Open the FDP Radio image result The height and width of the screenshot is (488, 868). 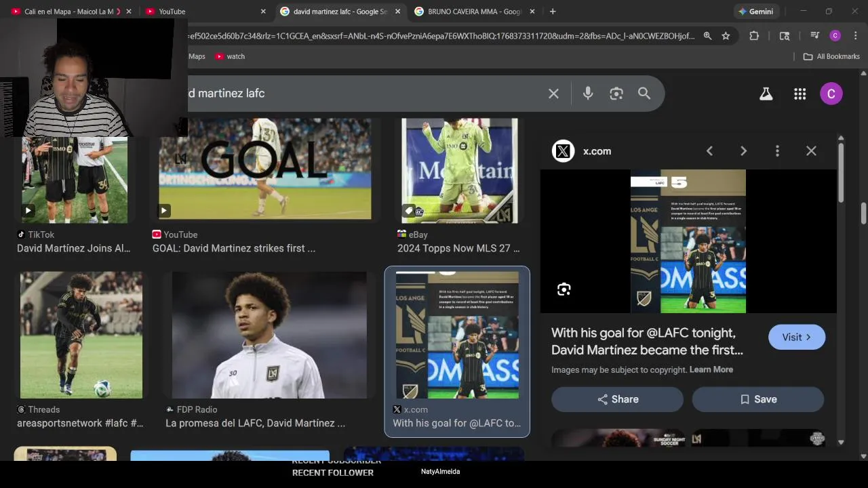pyautogui.click(x=269, y=335)
